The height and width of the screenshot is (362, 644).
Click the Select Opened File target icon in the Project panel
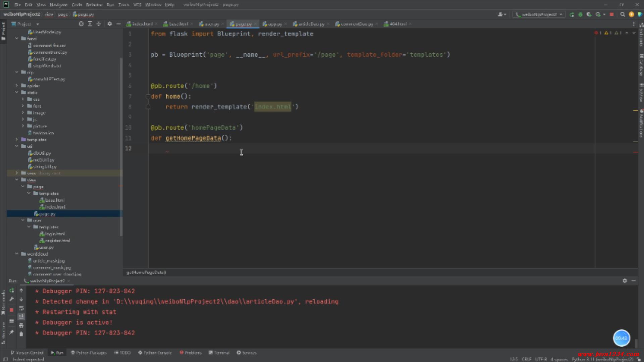click(81, 24)
